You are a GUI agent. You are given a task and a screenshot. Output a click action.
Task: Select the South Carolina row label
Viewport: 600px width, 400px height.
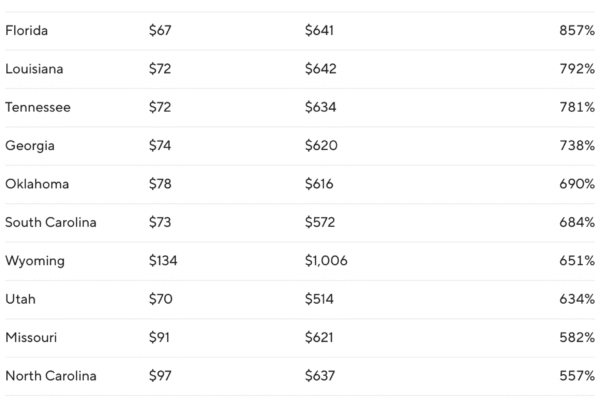pos(51,222)
